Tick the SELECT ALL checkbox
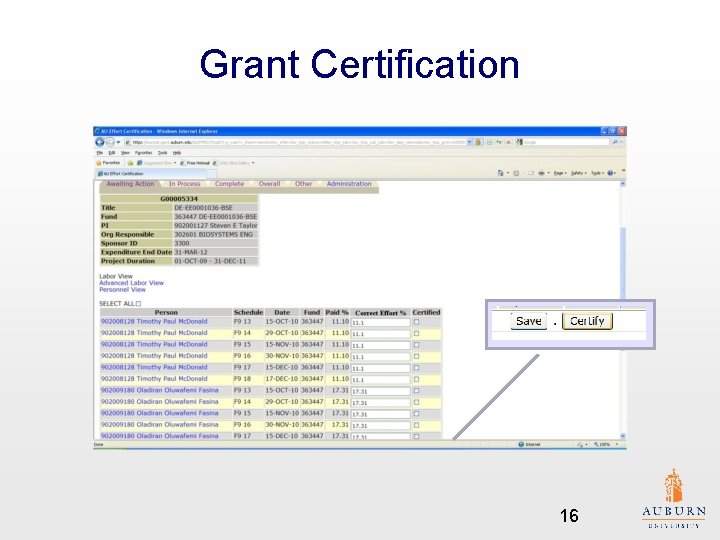The height and width of the screenshot is (540, 720). (x=139, y=304)
